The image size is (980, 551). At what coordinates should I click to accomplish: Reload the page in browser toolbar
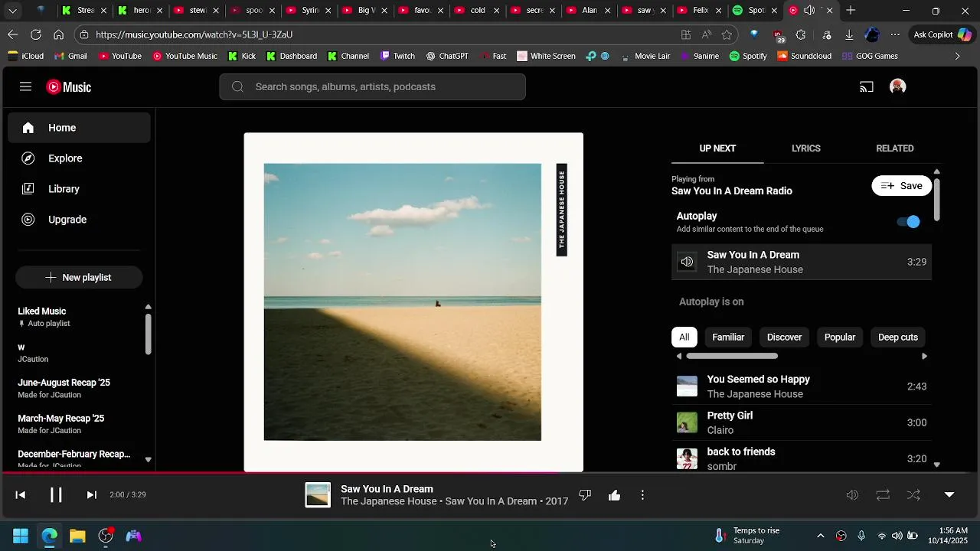35,34
